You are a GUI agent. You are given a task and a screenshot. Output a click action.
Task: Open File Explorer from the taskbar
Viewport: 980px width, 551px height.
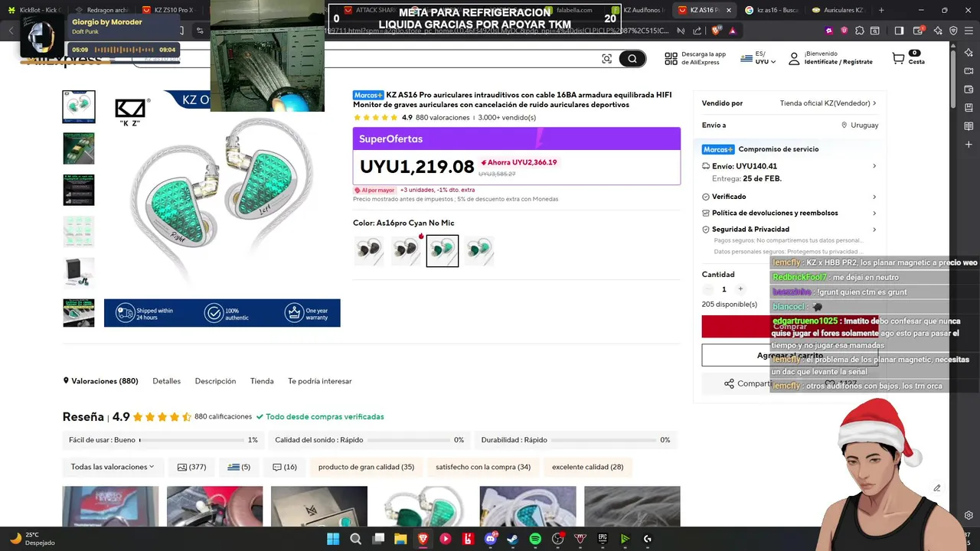tap(400, 539)
